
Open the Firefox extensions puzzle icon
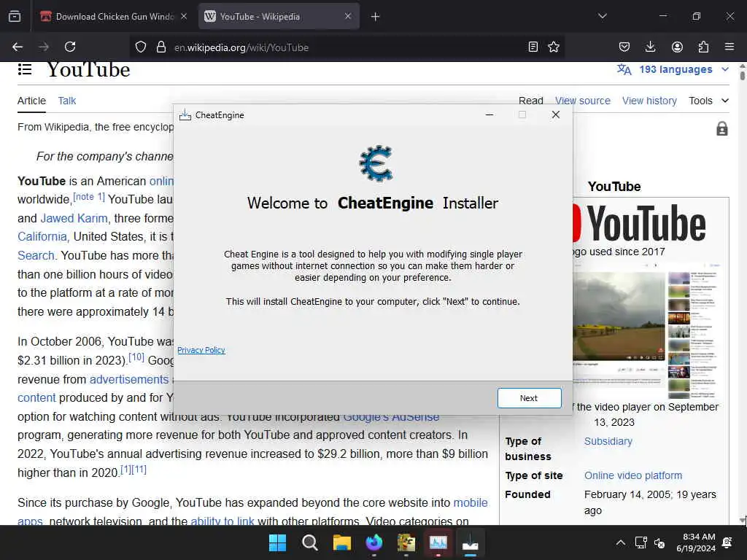click(x=703, y=47)
